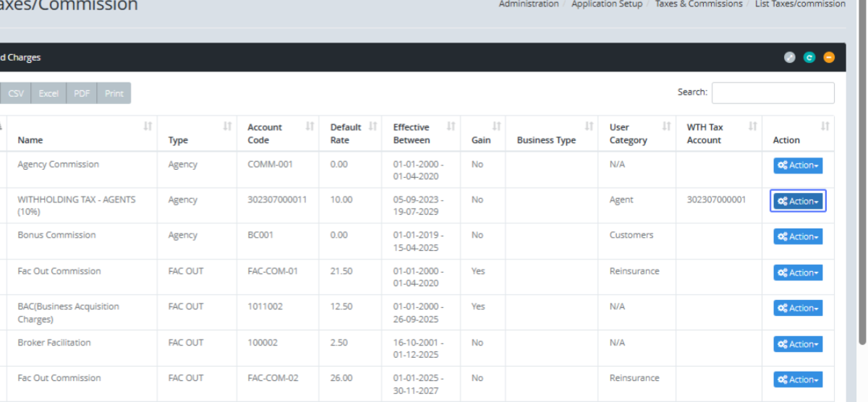
Task: Open Action dropdown for Withholding Tax Agents row
Action: click(798, 202)
